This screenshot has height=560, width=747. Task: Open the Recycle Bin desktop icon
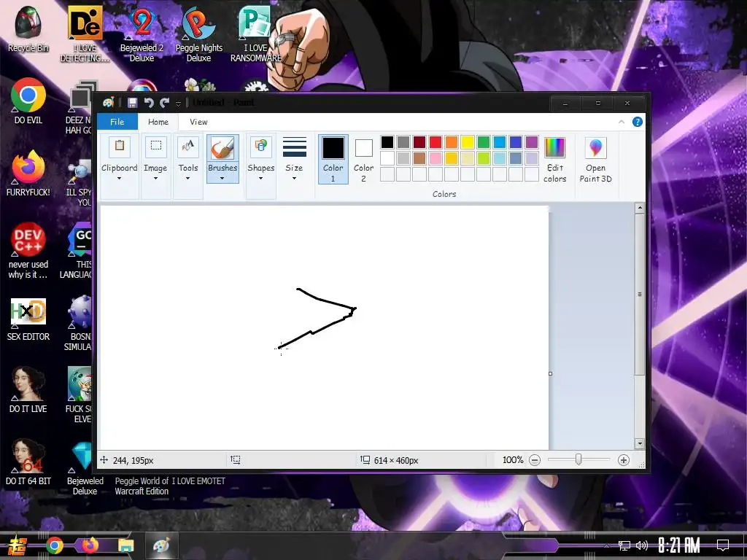(28, 29)
